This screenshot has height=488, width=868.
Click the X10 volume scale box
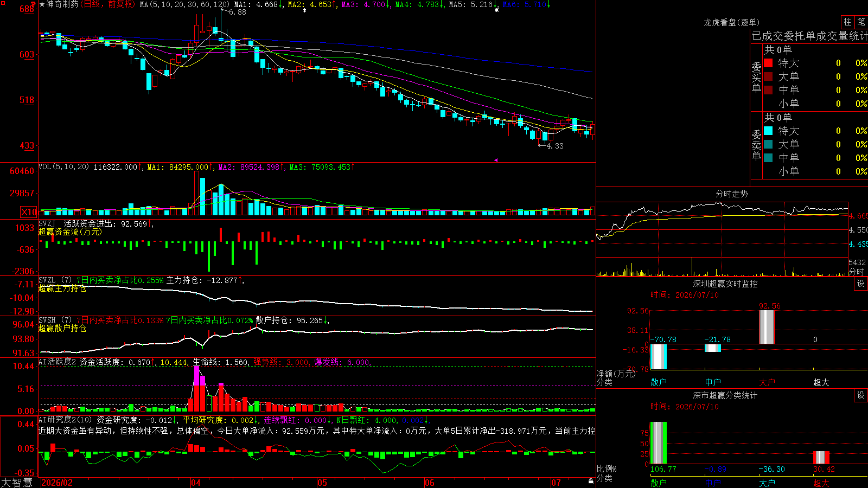point(29,212)
